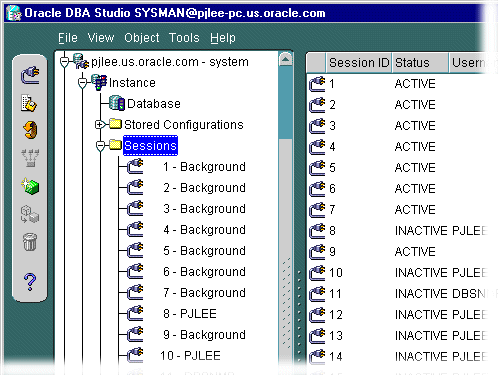498x375 pixels.
Task: Expand the Stored Configurations node
Action: pos(99,125)
